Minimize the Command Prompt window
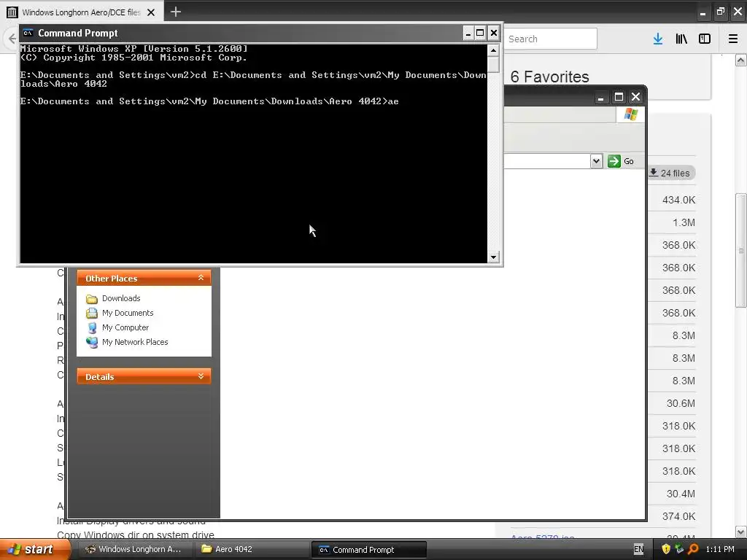Image resolution: width=747 pixels, height=560 pixels. click(x=468, y=33)
